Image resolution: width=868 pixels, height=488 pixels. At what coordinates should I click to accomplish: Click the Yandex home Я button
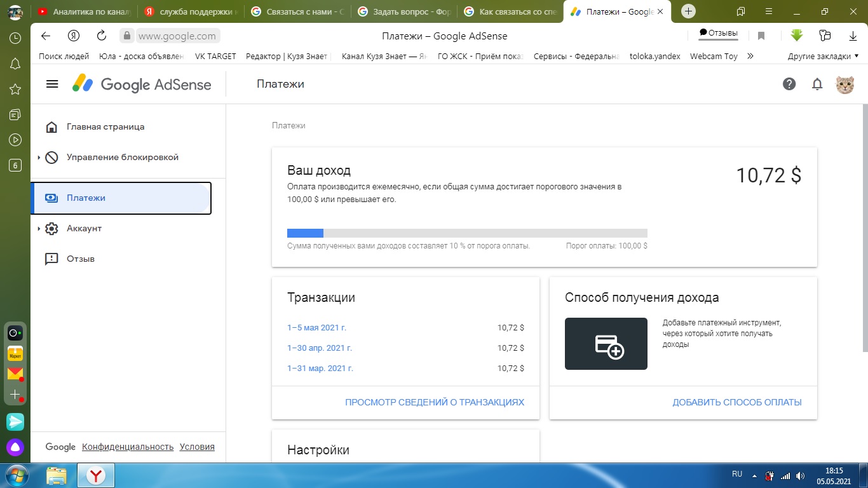pos(74,36)
